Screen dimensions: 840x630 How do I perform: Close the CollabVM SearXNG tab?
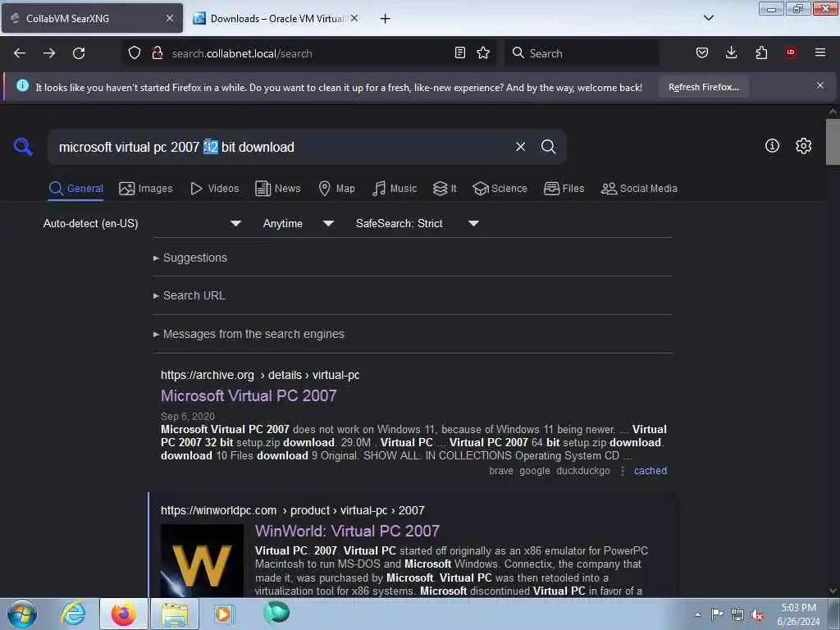coord(170,18)
